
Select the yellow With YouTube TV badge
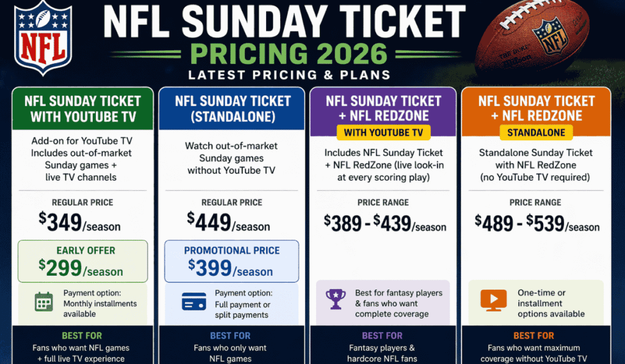coord(383,132)
